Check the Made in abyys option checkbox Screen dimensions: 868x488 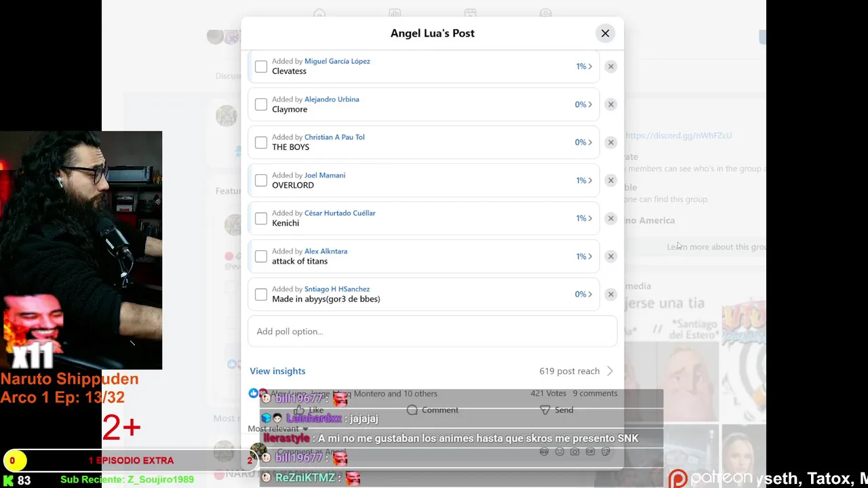[x=261, y=294]
